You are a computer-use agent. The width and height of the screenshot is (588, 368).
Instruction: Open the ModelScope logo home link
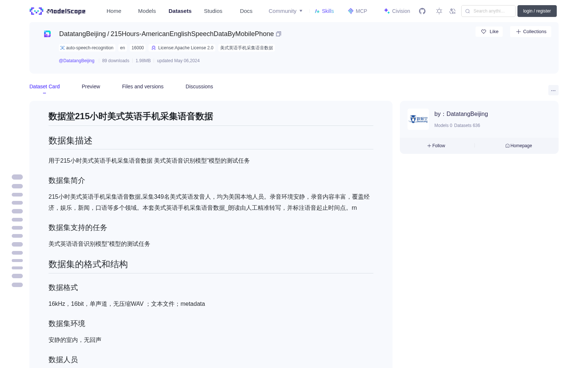[x=58, y=11]
